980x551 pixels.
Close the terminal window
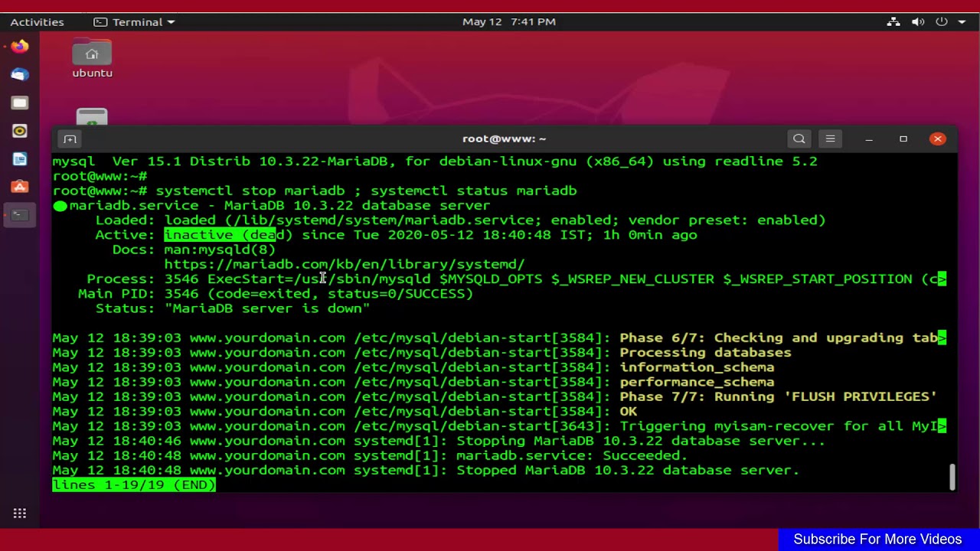click(938, 139)
